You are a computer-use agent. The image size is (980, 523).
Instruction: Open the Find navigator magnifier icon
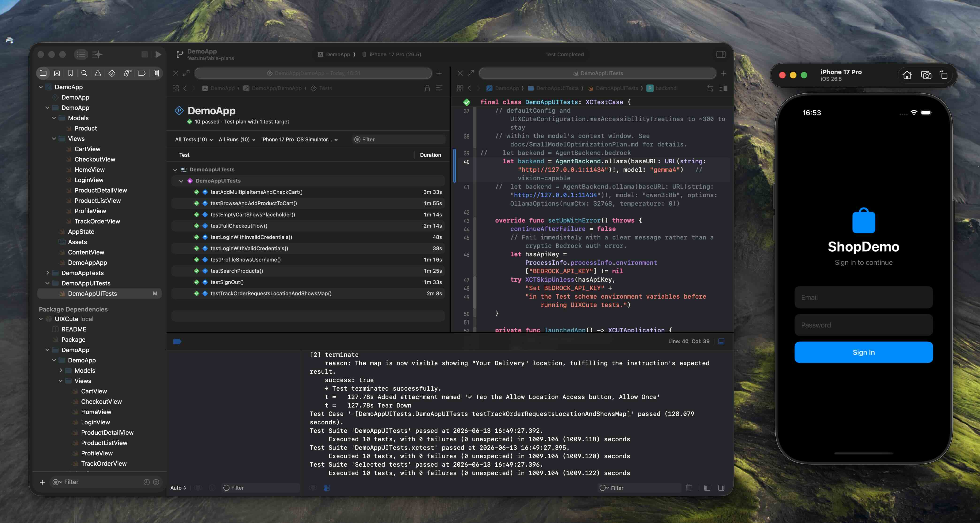(x=84, y=73)
